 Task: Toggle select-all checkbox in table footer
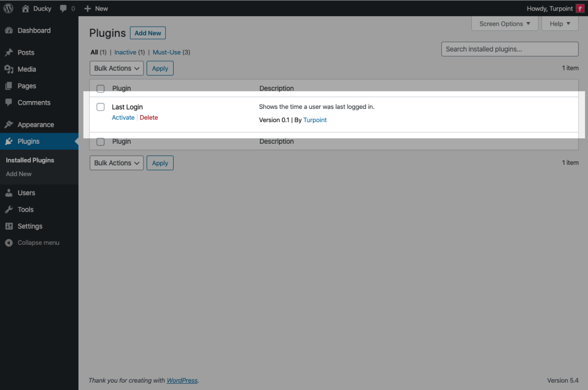click(x=101, y=142)
